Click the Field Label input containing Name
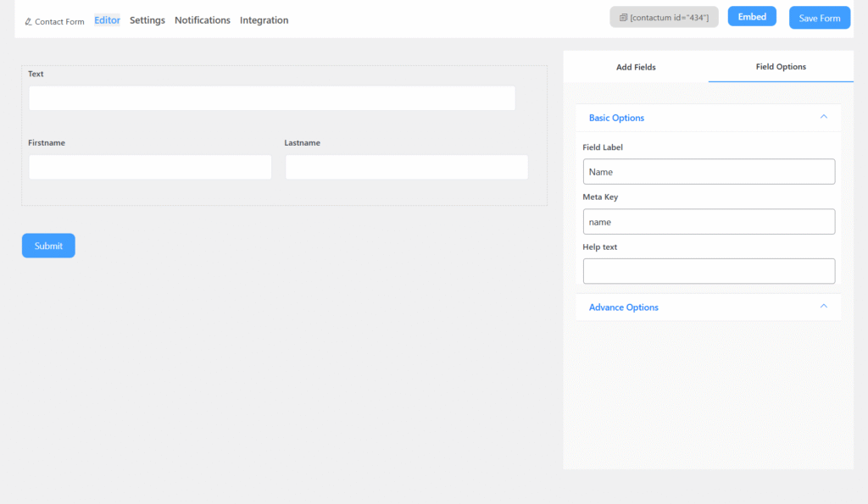 709,172
